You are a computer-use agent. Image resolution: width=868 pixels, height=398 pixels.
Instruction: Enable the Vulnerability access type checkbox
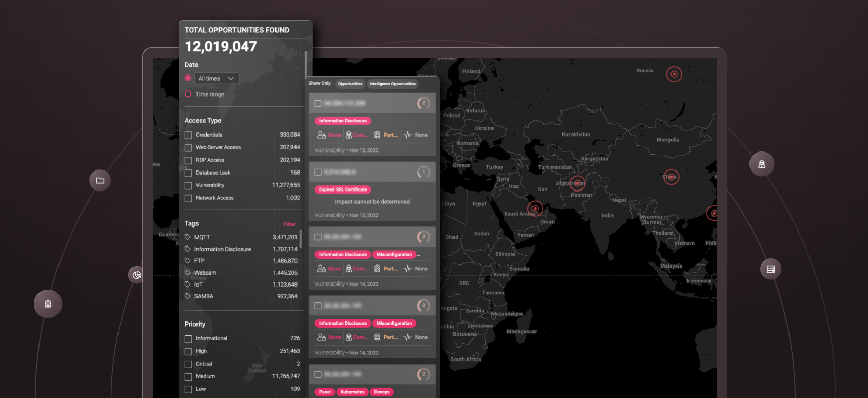tap(188, 185)
